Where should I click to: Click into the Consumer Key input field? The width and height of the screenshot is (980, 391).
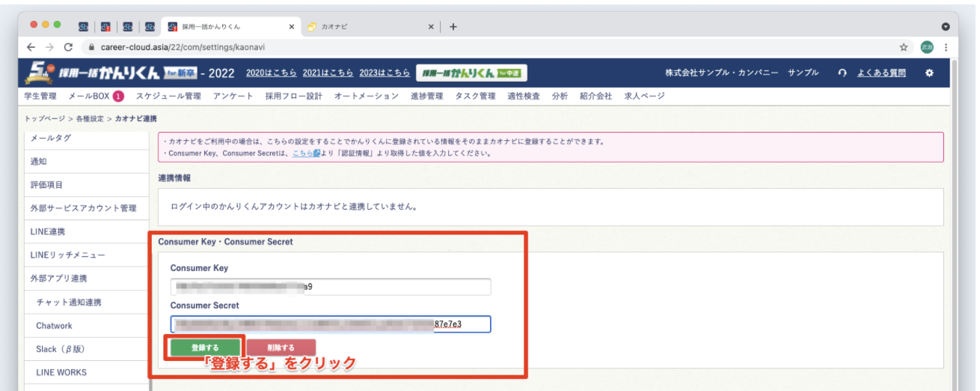[x=330, y=287]
